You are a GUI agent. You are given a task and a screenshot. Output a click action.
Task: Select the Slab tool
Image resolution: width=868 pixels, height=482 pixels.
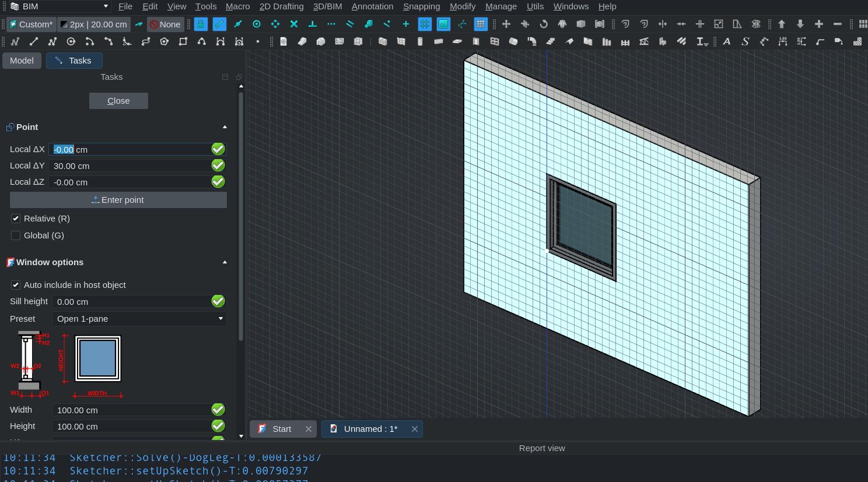[457, 41]
